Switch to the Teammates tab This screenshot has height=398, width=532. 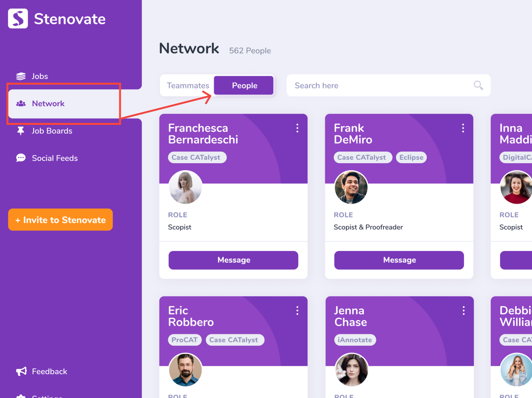[x=188, y=85]
